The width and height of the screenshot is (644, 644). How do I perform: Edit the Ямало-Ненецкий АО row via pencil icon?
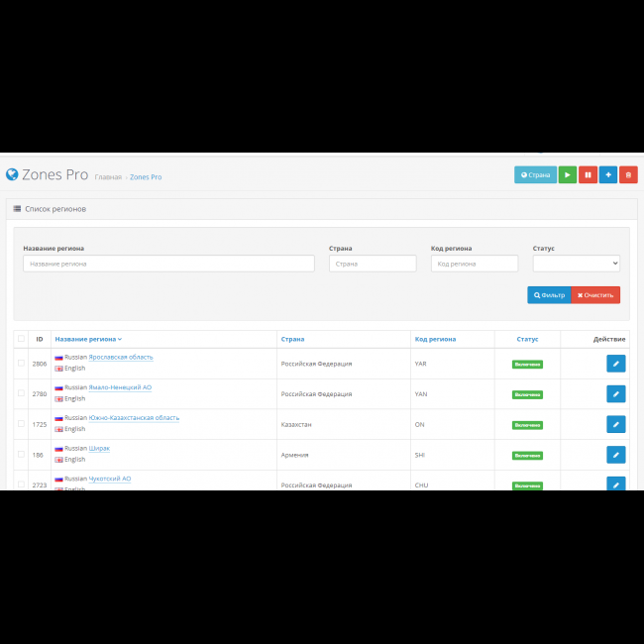click(x=615, y=393)
